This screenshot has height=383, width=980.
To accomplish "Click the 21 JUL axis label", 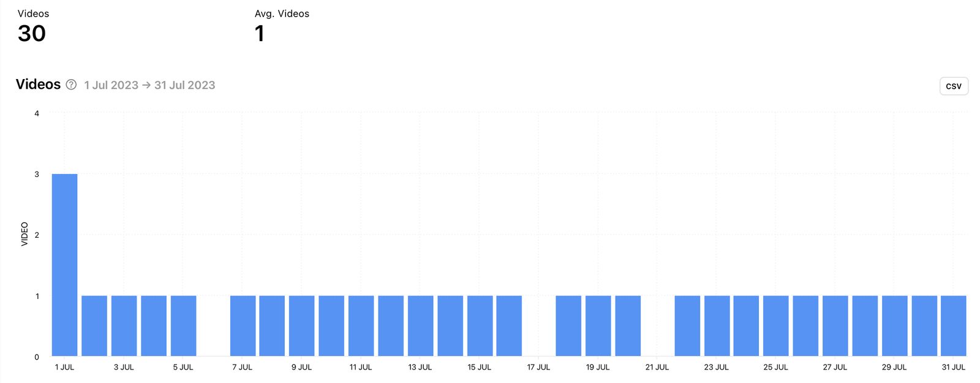I will tap(658, 366).
